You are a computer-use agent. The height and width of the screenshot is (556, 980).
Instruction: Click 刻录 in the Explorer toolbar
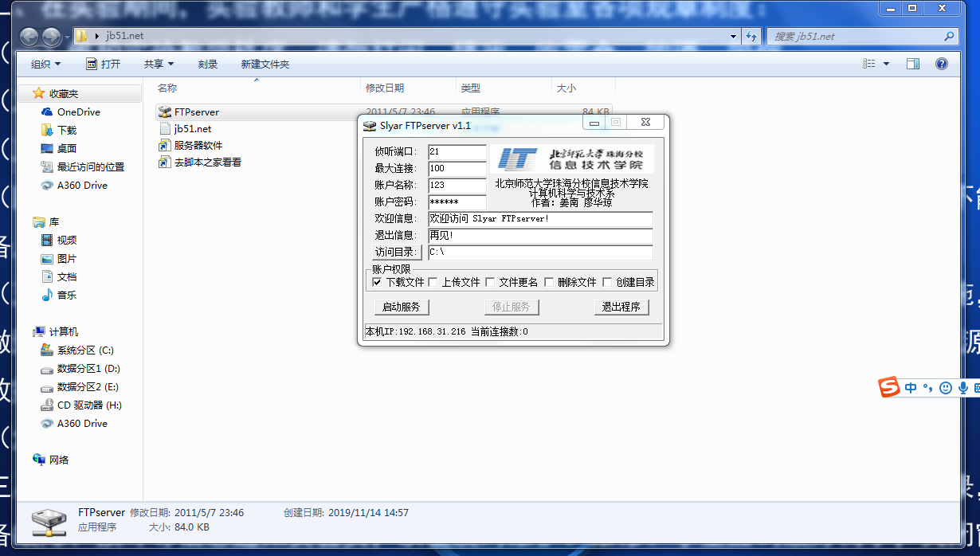tap(208, 64)
